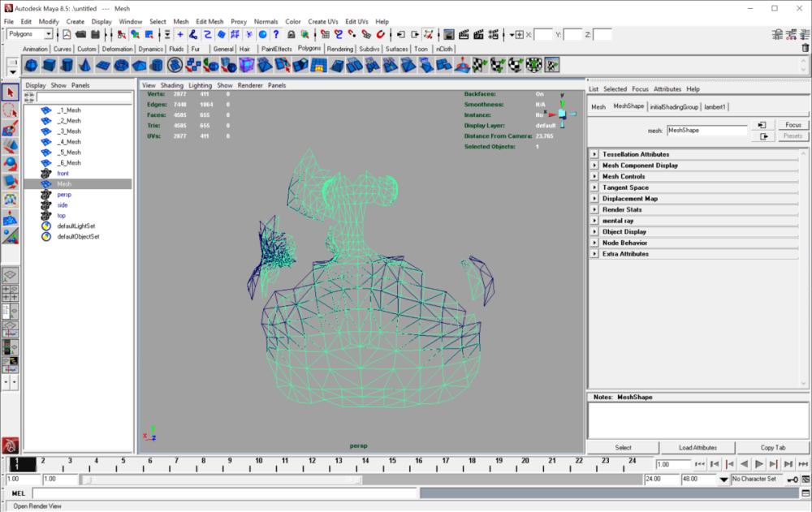Click the play forward button

[x=758, y=464]
